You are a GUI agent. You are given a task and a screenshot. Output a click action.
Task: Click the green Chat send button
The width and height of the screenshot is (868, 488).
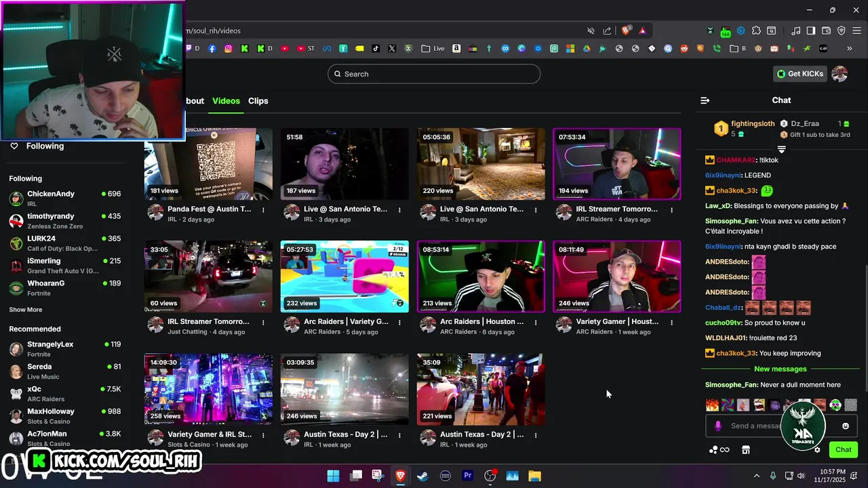point(844,449)
